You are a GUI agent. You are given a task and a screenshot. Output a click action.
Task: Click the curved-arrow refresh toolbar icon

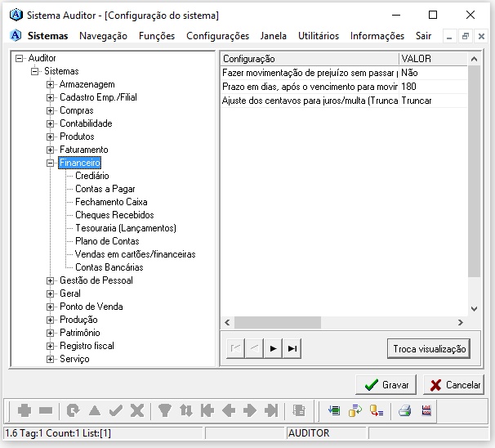(74, 410)
